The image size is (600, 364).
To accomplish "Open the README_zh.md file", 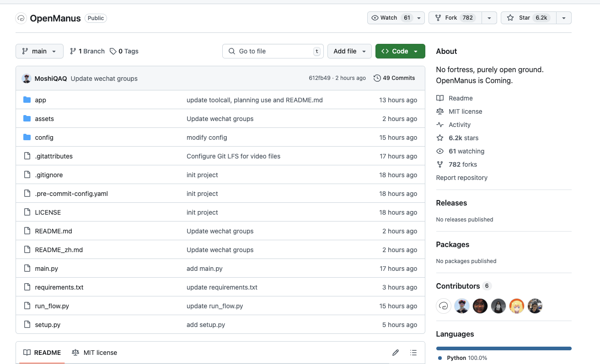I will (x=59, y=250).
